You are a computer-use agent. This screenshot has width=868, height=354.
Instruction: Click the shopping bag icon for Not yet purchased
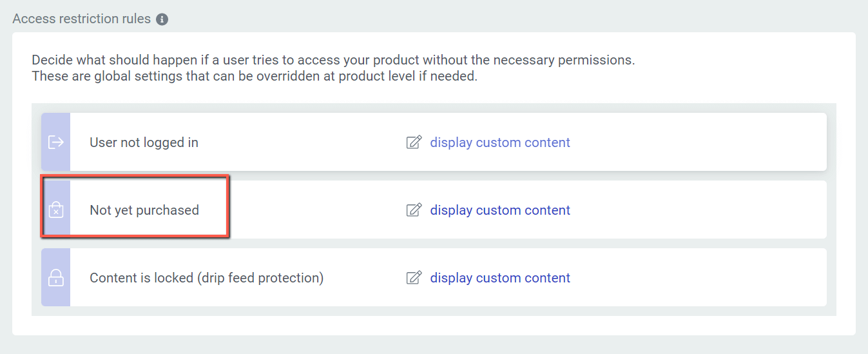(x=56, y=210)
